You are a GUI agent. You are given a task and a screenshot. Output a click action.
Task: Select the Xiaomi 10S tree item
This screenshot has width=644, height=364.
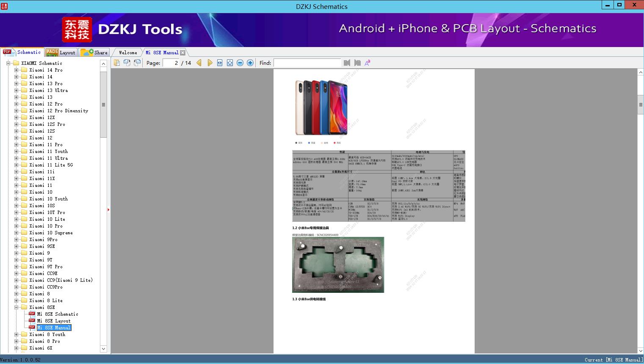(42, 206)
